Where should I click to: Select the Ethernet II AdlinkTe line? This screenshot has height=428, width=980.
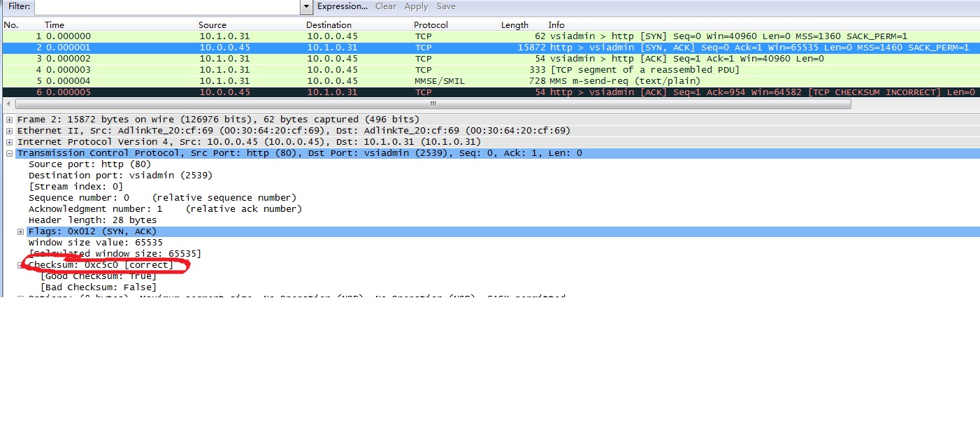(294, 131)
